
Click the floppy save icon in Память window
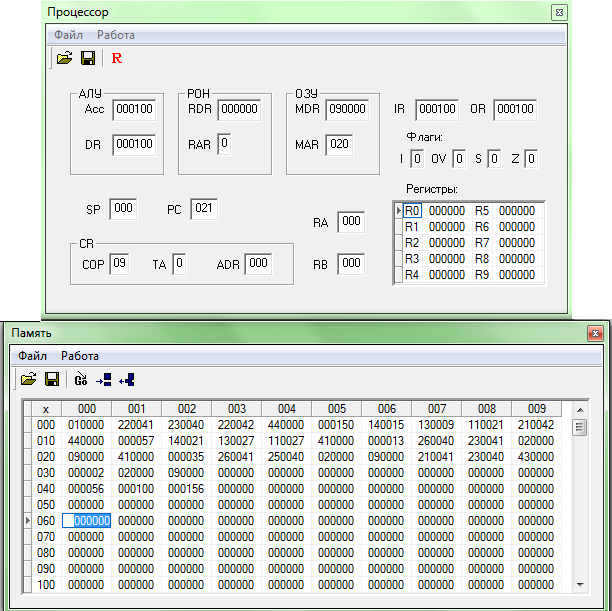pos(51,379)
